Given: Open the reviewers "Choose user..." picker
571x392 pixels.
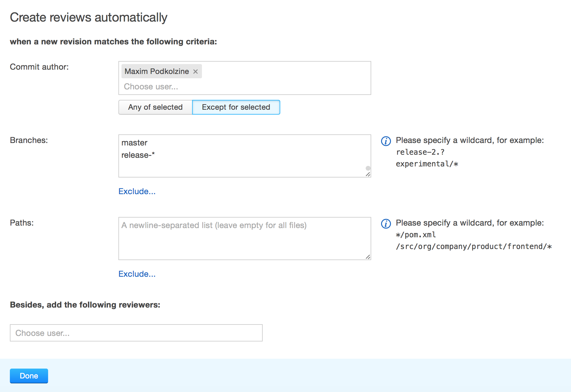Looking at the screenshot, I should (x=136, y=333).
